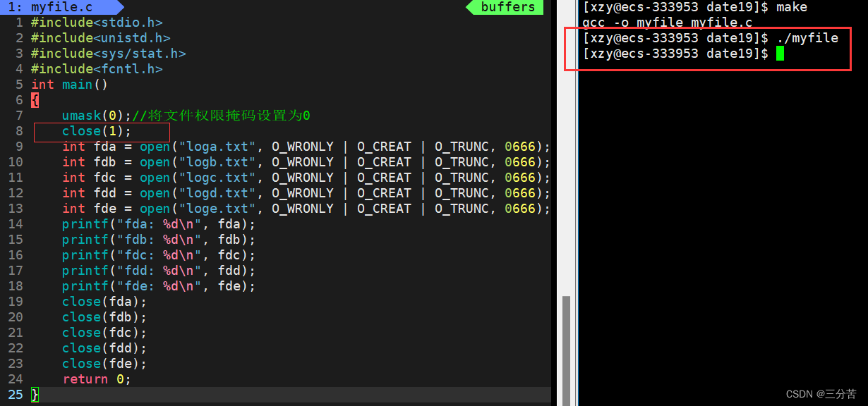Click line number 25 in the gutter
The height and width of the screenshot is (406, 868).
click(x=16, y=395)
